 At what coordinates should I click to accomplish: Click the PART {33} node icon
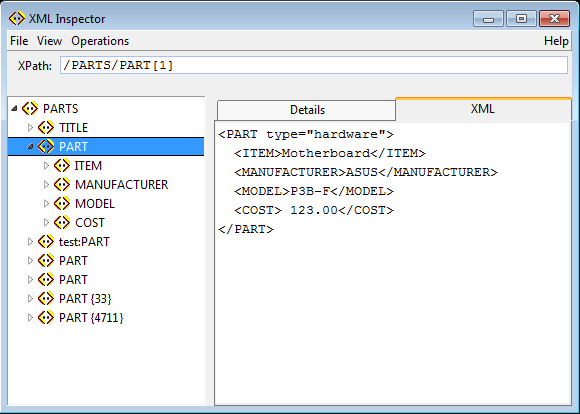point(46,299)
